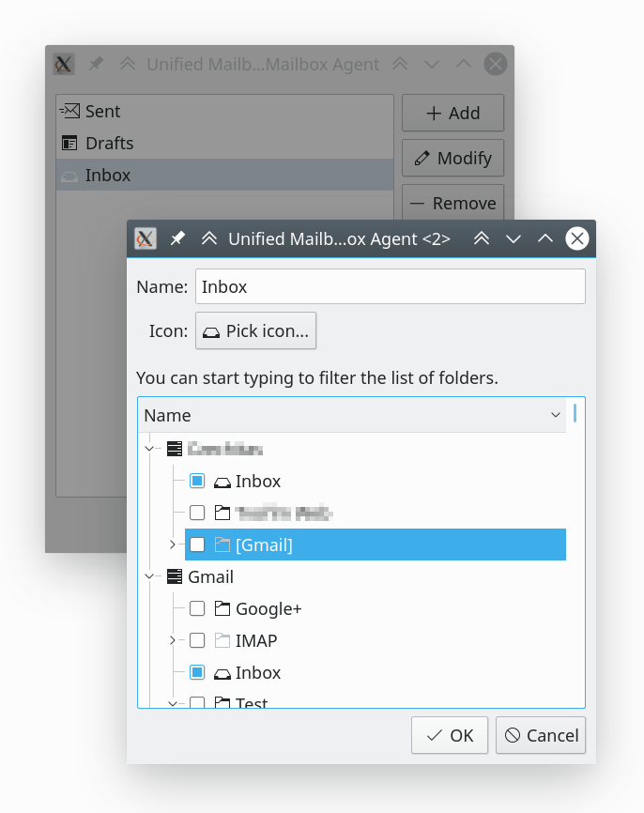Click the app icon in front dialog titlebar
Viewport: 644px width, 813px height.
point(146,239)
